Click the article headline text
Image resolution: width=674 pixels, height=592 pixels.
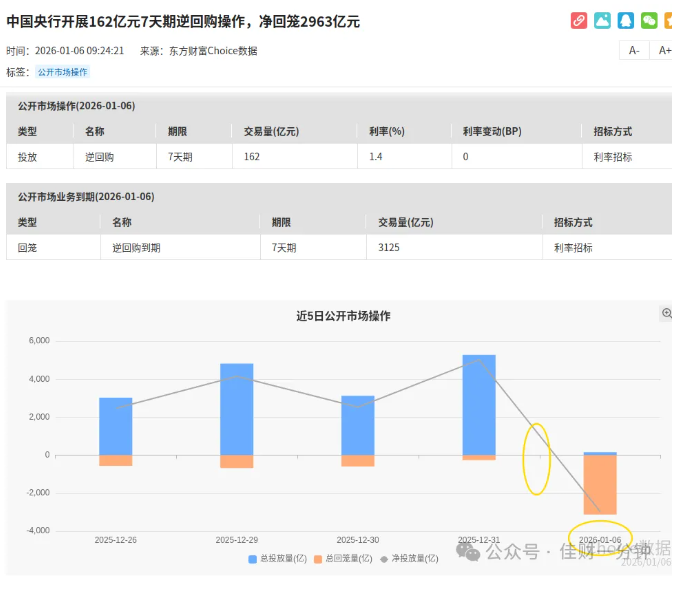[x=183, y=21]
